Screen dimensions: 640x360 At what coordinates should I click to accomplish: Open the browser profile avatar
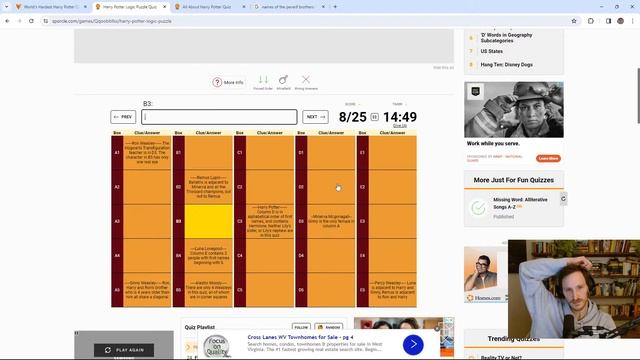(620, 21)
